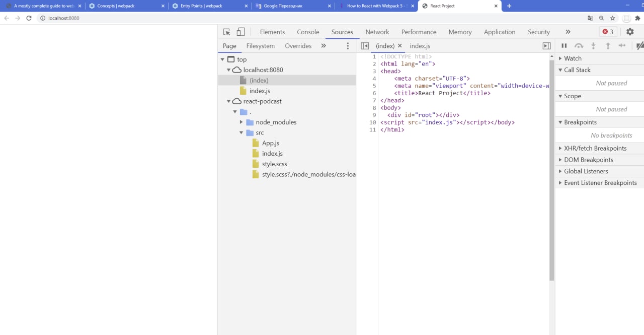Image resolution: width=644 pixels, height=335 pixels.
Task: Click the step out of function icon
Action: point(608,46)
